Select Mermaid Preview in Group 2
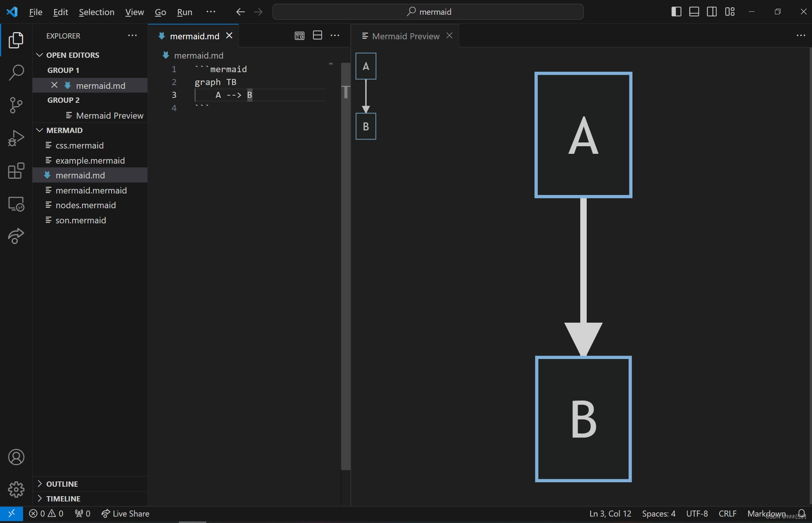812x523 pixels. click(x=90, y=116)
